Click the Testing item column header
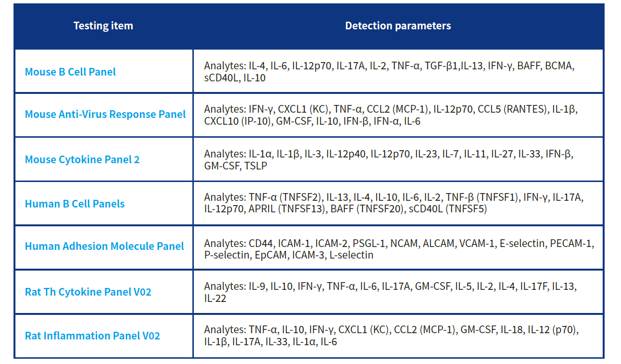621x364 pixels. pos(103,26)
